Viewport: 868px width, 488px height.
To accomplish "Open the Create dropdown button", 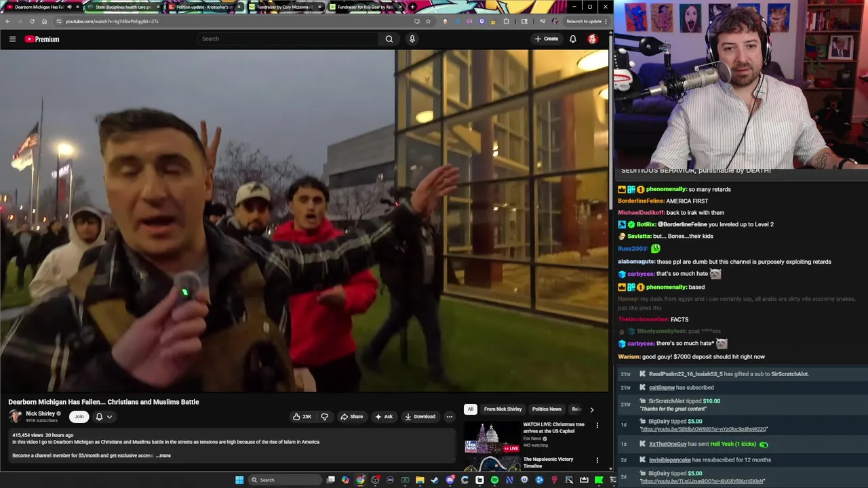I will [x=546, y=39].
